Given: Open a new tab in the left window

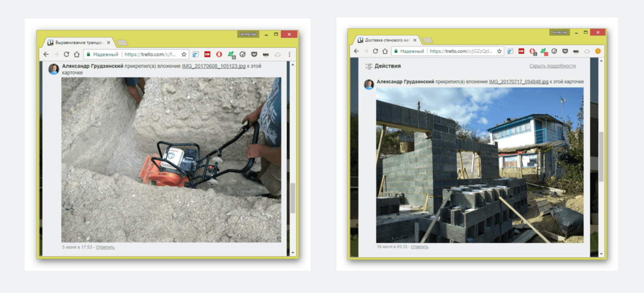Looking at the screenshot, I should click(122, 43).
